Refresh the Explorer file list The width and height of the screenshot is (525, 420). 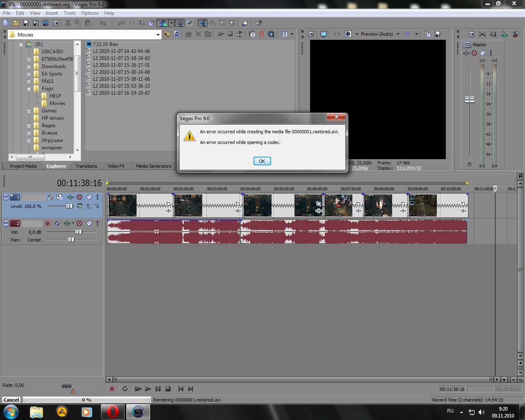pos(177,34)
